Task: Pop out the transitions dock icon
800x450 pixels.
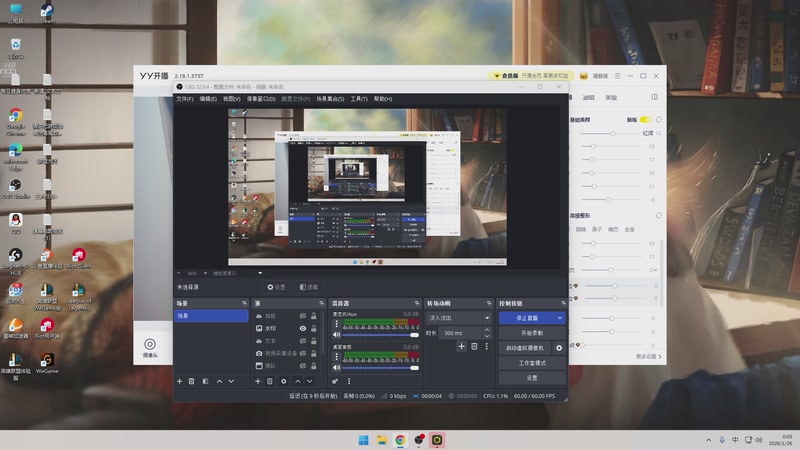Action: [x=489, y=303]
